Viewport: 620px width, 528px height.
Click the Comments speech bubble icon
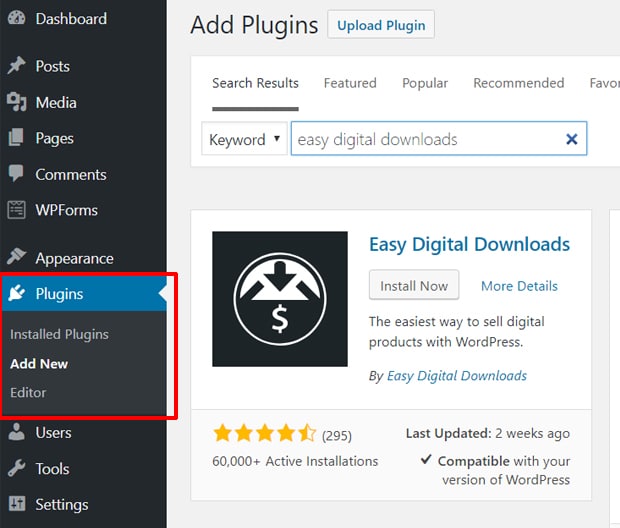pos(16,173)
